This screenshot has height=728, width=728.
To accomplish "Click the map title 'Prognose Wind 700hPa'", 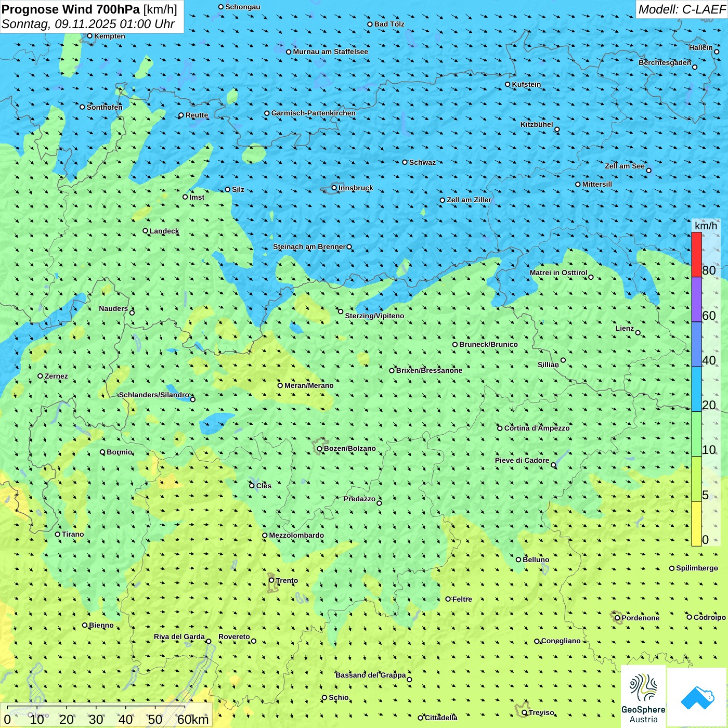I will [x=71, y=9].
